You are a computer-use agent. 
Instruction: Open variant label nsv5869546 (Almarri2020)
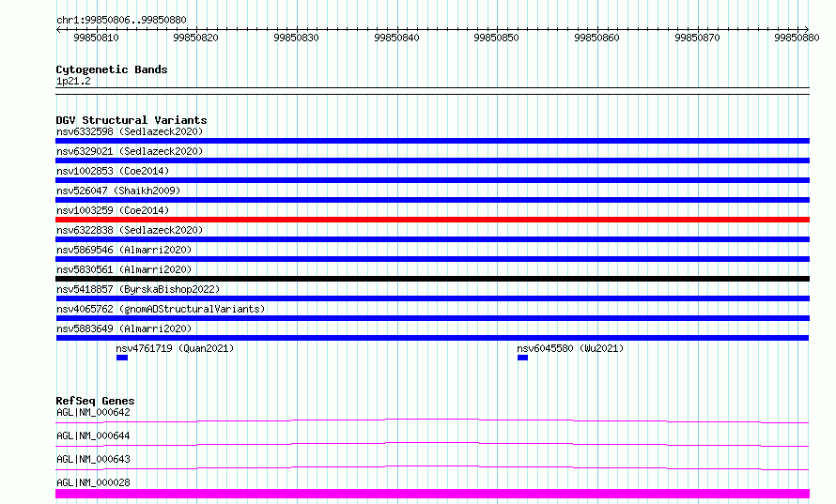[124, 250]
